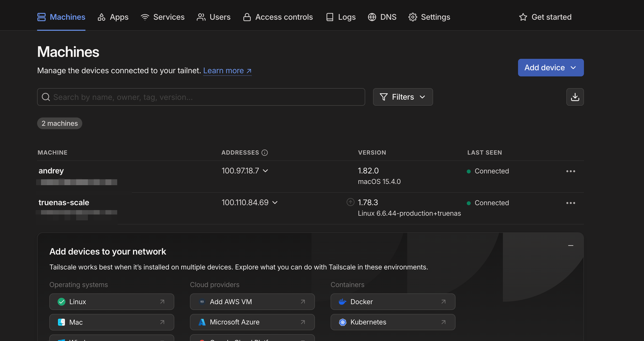Click the download export icon
The height and width of the screenshot is (341, 644).
coord(575,97)
